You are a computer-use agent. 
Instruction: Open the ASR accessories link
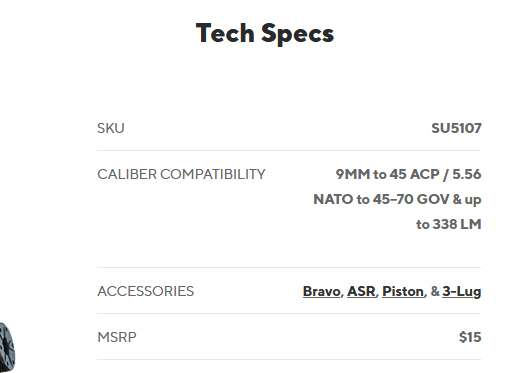click(361, 291)
